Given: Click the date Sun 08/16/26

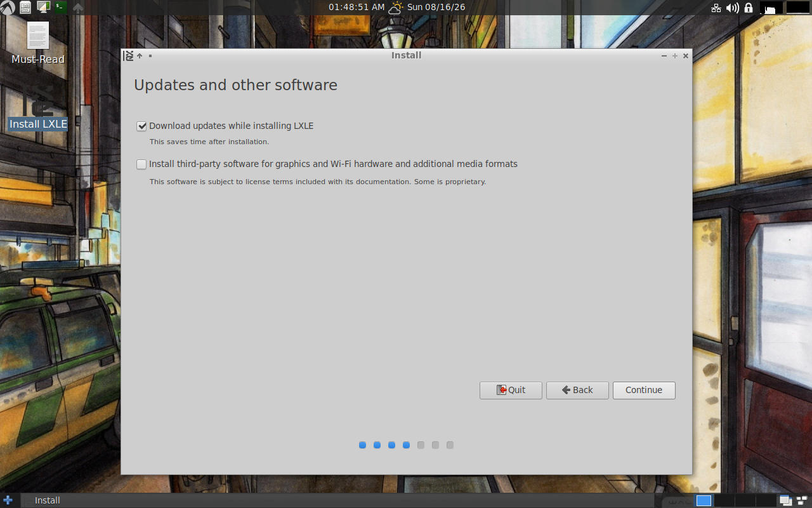Looking at the screenshot, I should click(x=436, y=8).
